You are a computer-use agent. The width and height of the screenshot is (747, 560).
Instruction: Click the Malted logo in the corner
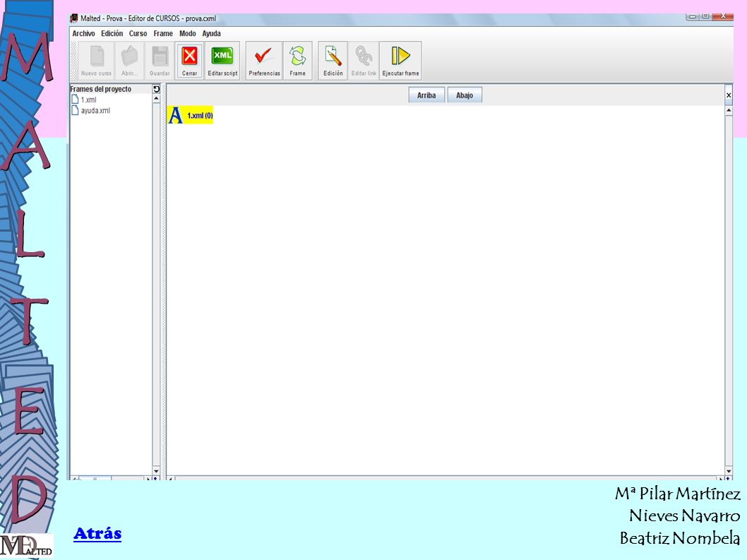26,546
